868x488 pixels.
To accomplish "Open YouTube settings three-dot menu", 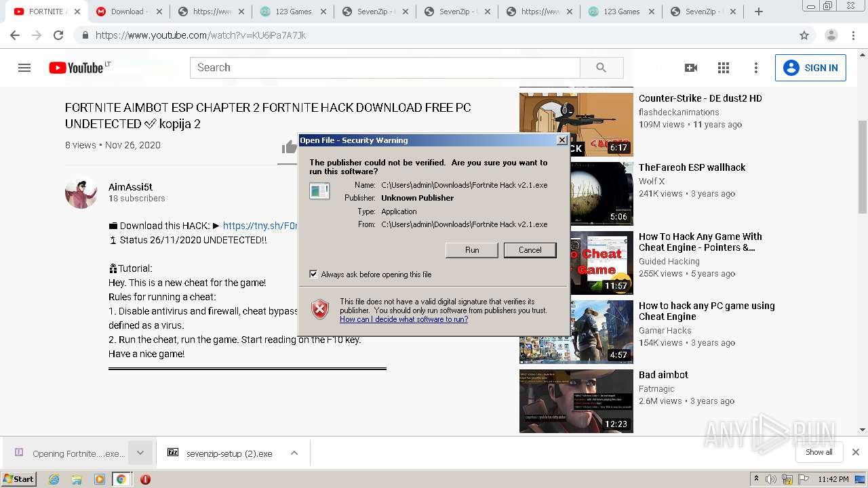I will pos(756,68).
